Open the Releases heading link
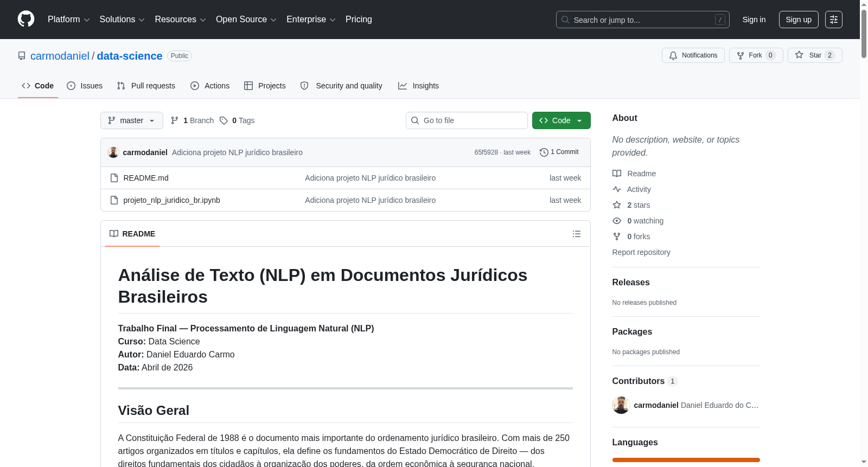Image resolution: width=868 pixels, height=467 pixels. [x=631, y=283]
